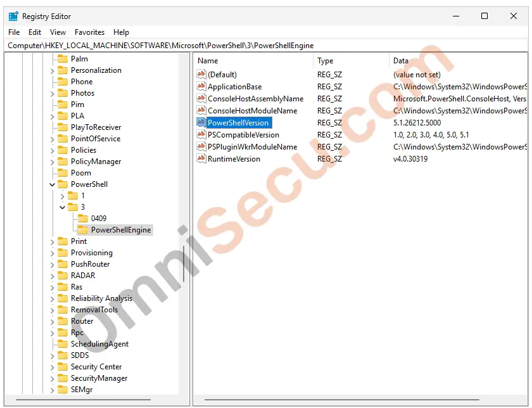Select the key named 3 under PowerShell
This screenshot has width=532, height=408.
83,207
